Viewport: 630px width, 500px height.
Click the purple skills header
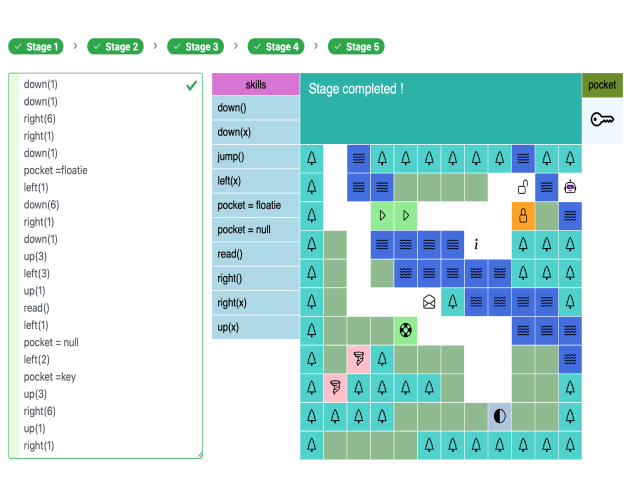point(255,85)
